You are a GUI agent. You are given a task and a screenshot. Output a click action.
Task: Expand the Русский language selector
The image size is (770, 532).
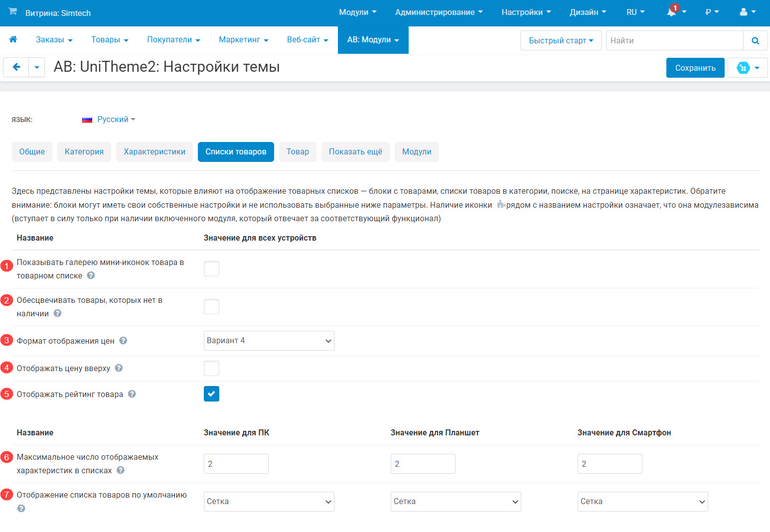pos(116,120)
